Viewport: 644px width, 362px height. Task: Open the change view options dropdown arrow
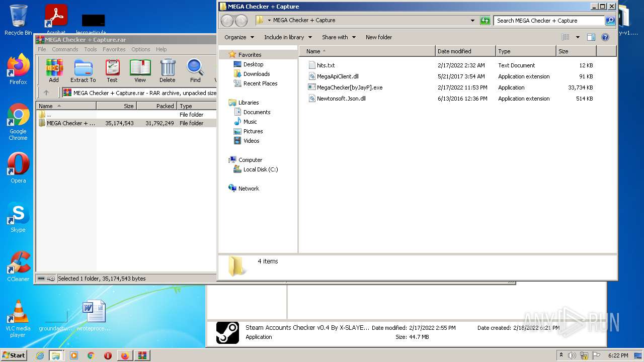coord(578,37)
